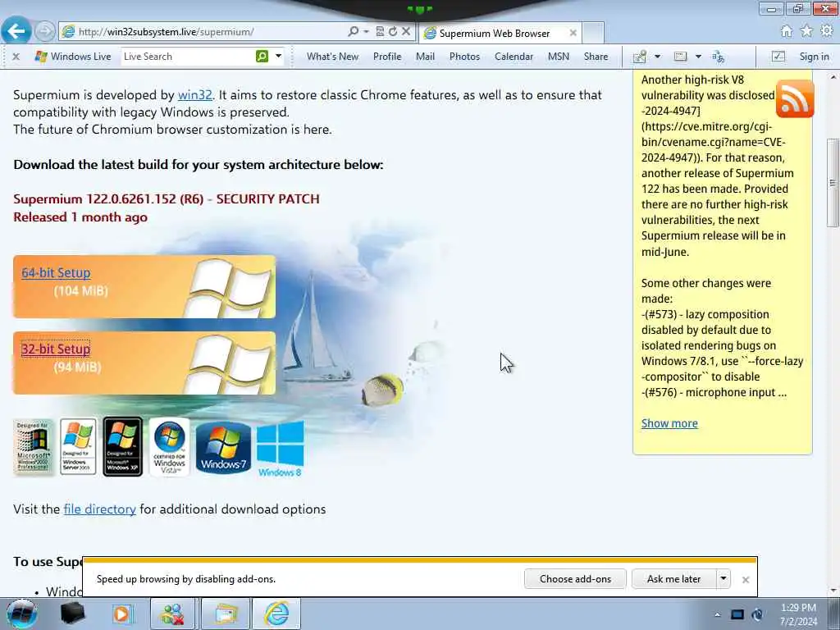Stop loading with the address bar X
840x630 pixels.
(406, 32)
